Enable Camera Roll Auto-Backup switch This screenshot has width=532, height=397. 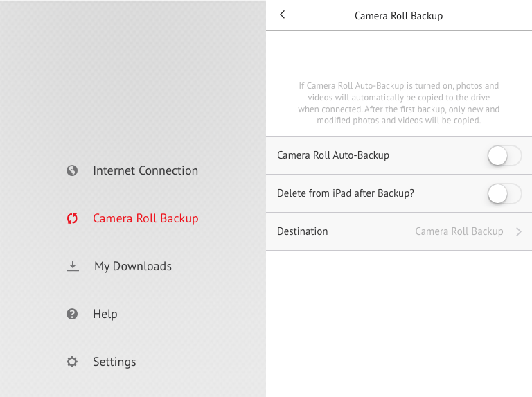point(504,156)
